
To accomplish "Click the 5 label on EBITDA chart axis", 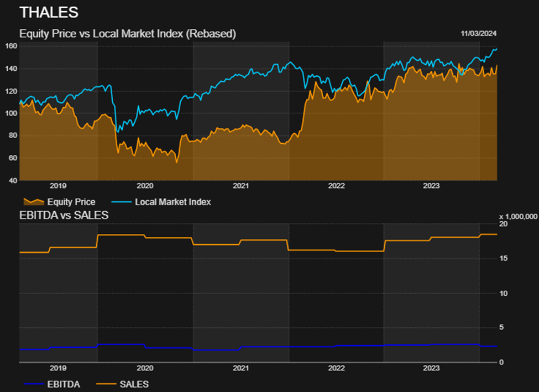I will point(501,327).
